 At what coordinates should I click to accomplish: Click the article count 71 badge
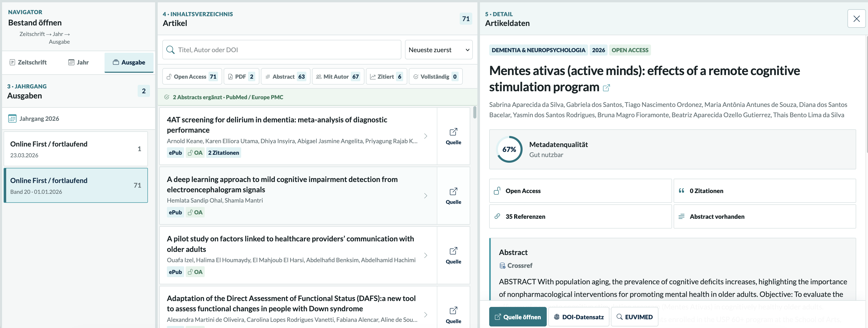tap(466, 19)
